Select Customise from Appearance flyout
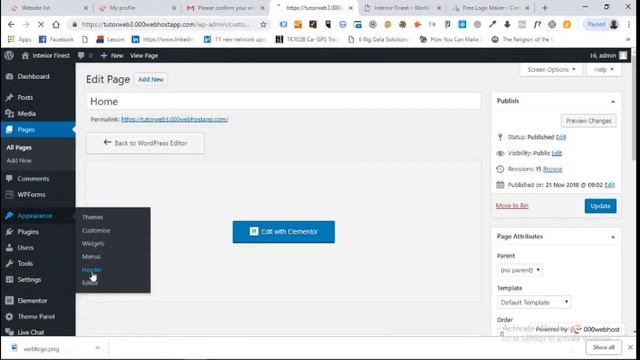640x360 pixels. coord(96,230)
